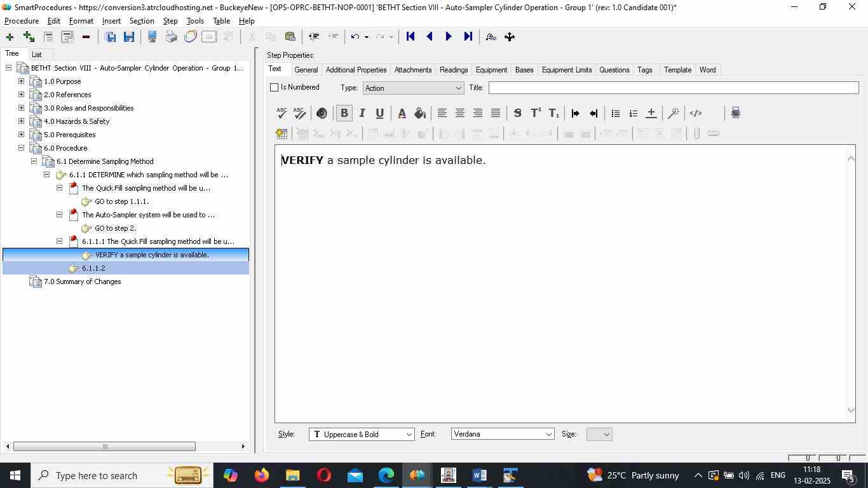868x488 pixels.
Task: Click the magic wand formatting icon
Action: tap(674, 113)
